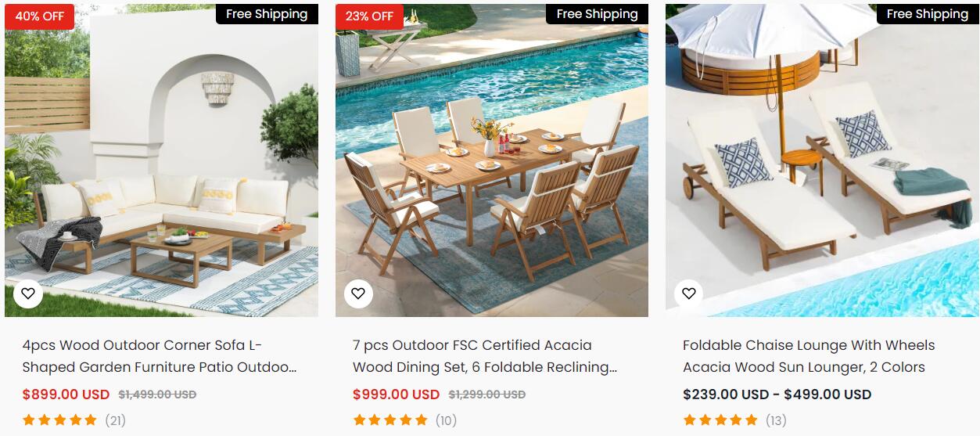
Task: Click the (21) review count
Action: click(x=116, y=420)
